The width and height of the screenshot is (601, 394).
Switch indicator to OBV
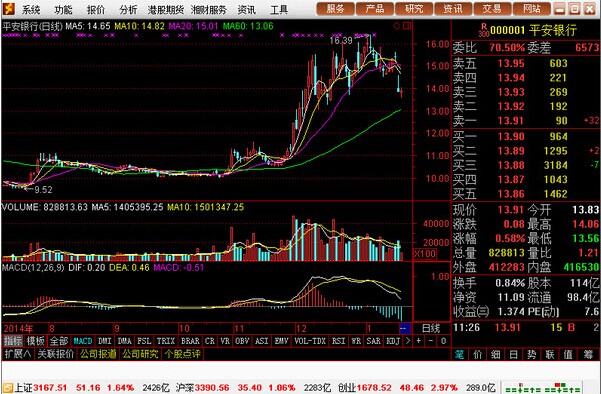(242, 341)
